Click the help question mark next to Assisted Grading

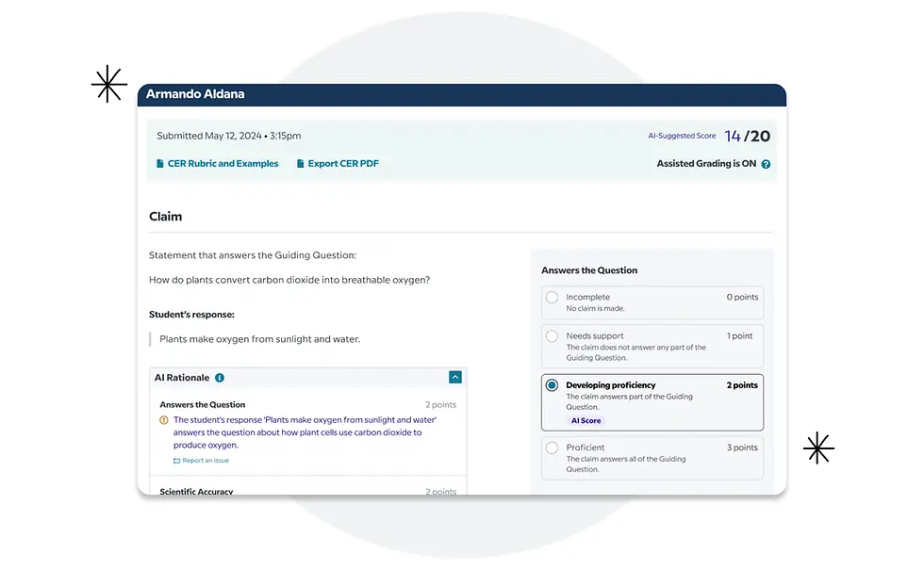[x=766, y=164]
